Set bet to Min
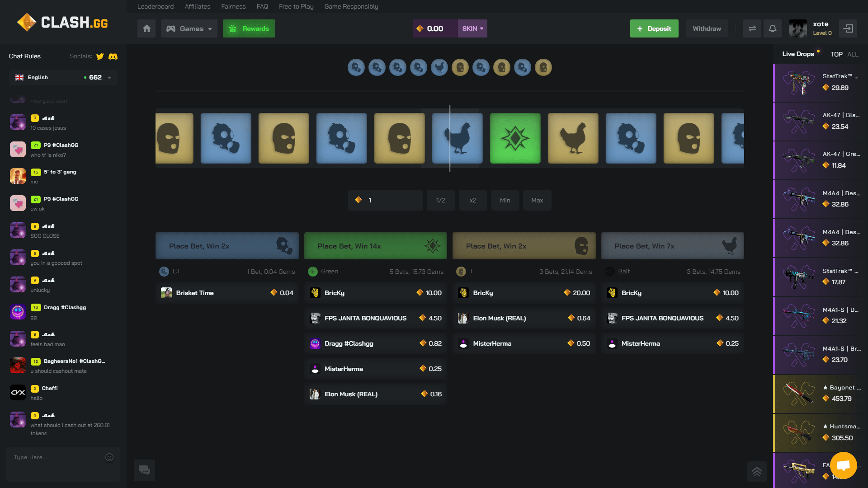The width and height of the screenshot is (868, 488). [505, 200]
